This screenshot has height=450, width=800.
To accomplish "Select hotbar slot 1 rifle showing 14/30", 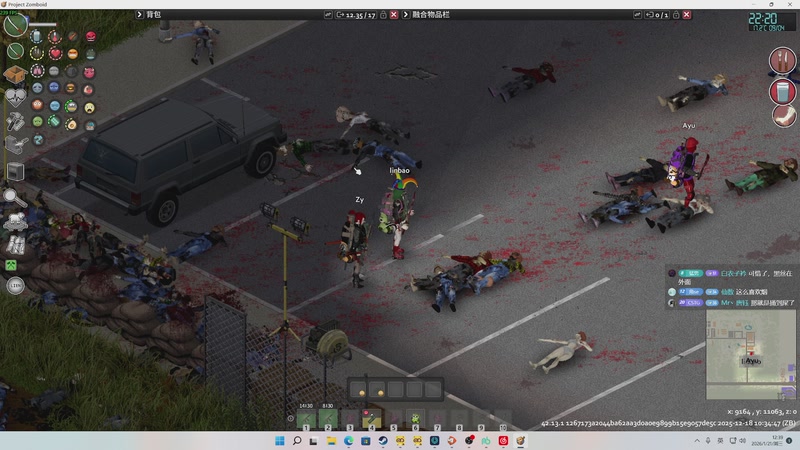I will [306, 419].
